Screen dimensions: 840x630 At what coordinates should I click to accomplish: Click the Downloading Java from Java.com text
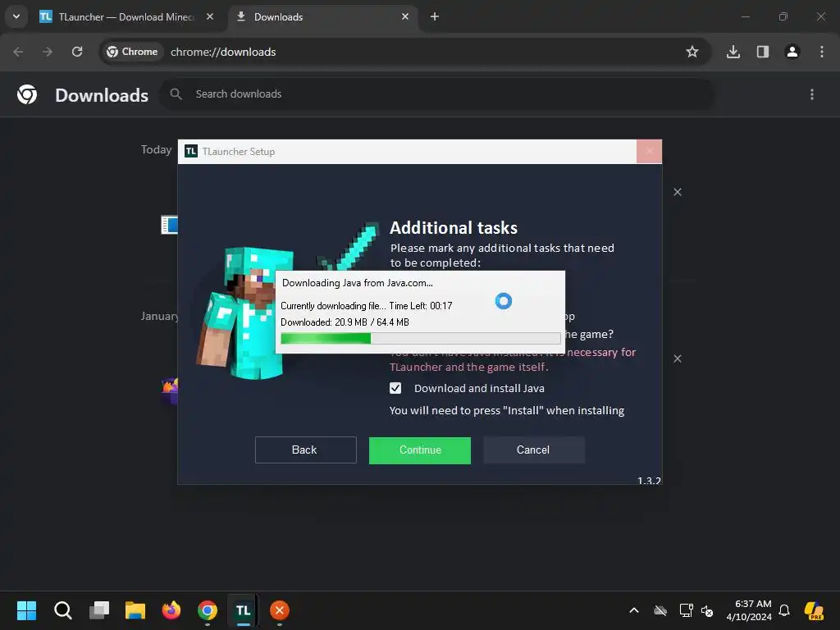[x=358, y=283]
